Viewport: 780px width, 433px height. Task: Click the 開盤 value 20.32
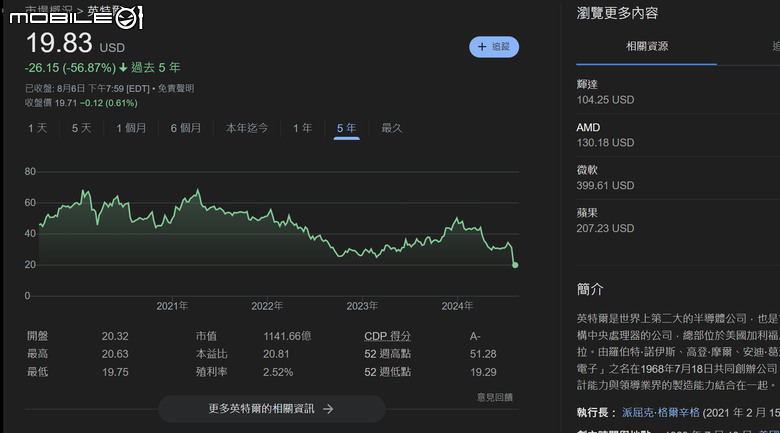[115, 336]
